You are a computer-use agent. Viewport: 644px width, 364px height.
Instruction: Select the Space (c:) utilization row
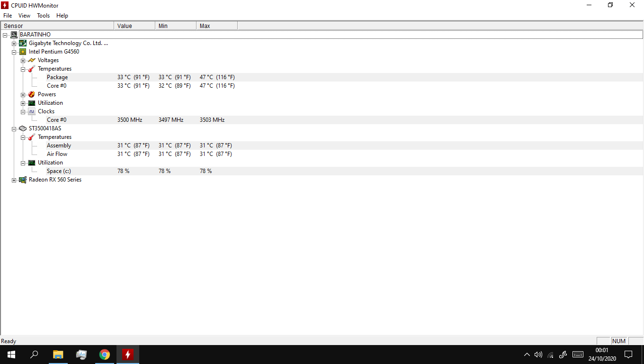(322, 171)
